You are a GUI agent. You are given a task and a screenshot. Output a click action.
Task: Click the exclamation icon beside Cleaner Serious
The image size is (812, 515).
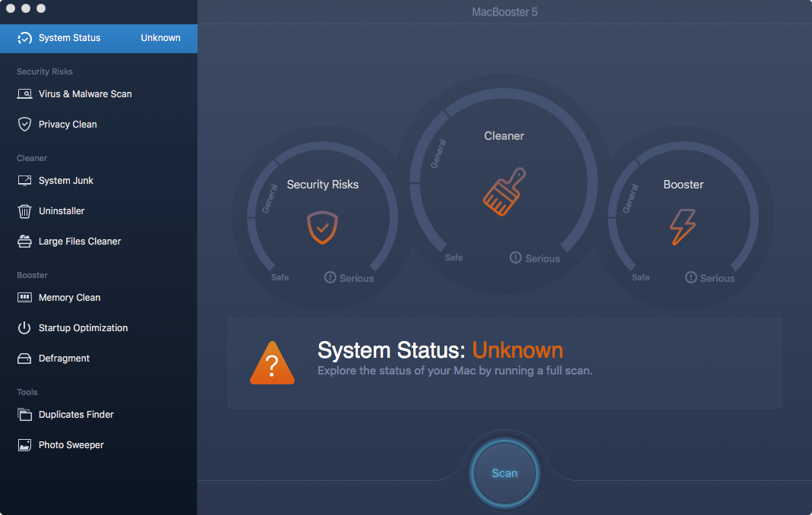(x=515, y=257)
